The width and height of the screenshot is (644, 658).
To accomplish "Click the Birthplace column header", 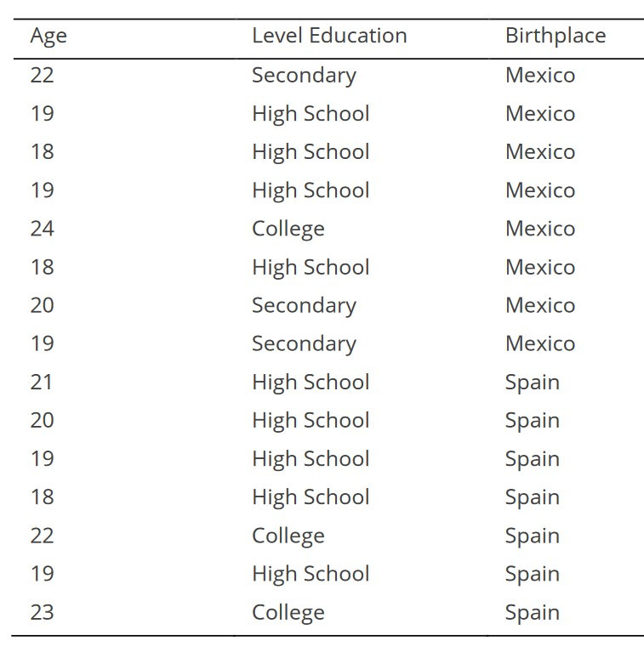I will coord(555,36).
